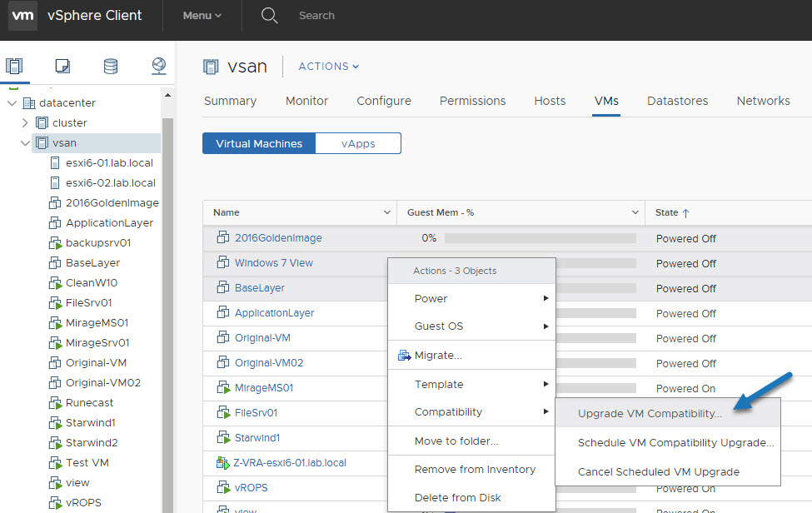The width and height of the screenshot is (812, 513).
Task: Click the 2016GoldenImage Guest Mem usage bar
Action: (x=540, y=238)
